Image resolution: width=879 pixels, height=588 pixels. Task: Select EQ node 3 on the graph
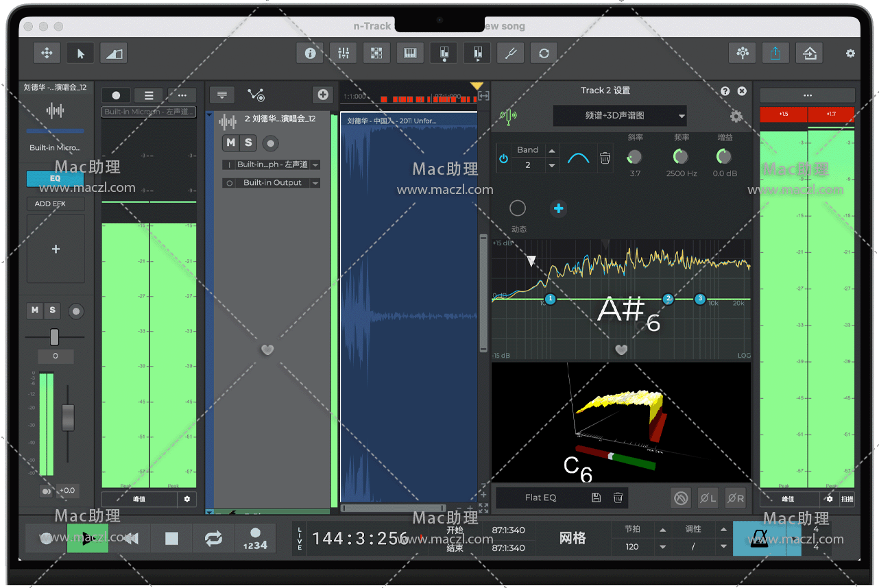point(699,299)
